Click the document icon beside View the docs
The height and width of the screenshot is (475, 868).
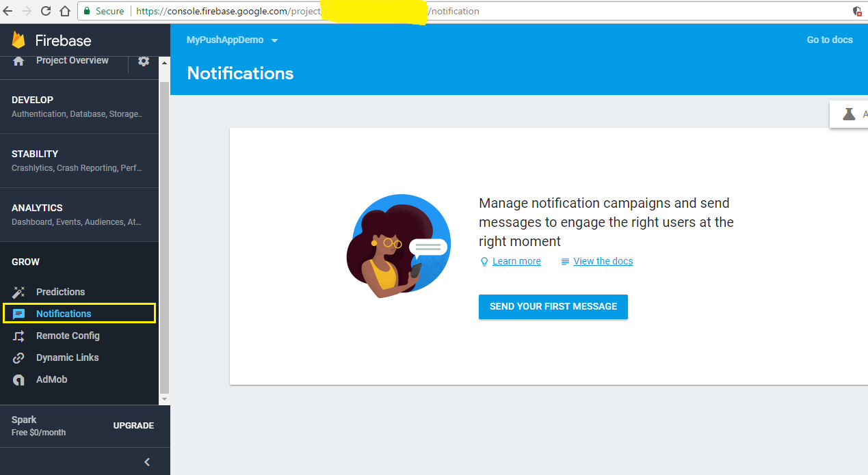pos(565,262)
